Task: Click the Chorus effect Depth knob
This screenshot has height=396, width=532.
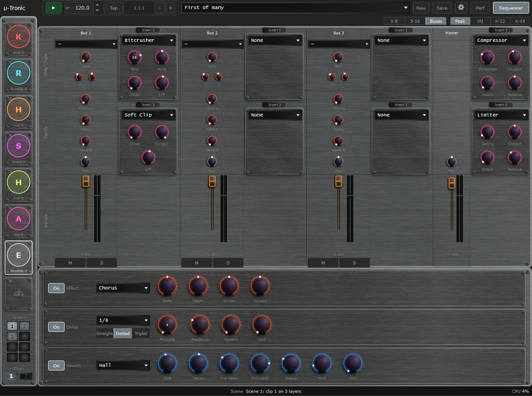Action: pyautogui.click(x=198, y=286)
